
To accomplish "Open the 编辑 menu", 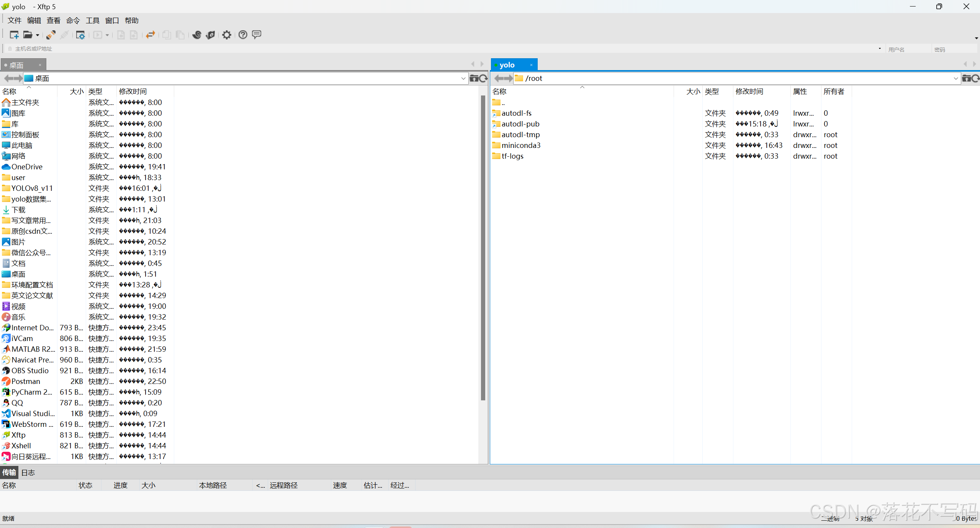I will [34, 21].
